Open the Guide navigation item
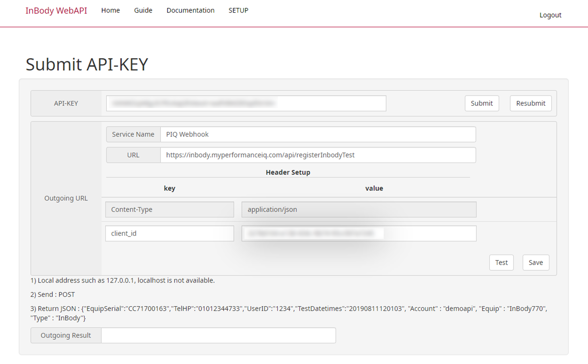This screenshot has height=364, width=588. pyautogui.click(x=143, y=10)
